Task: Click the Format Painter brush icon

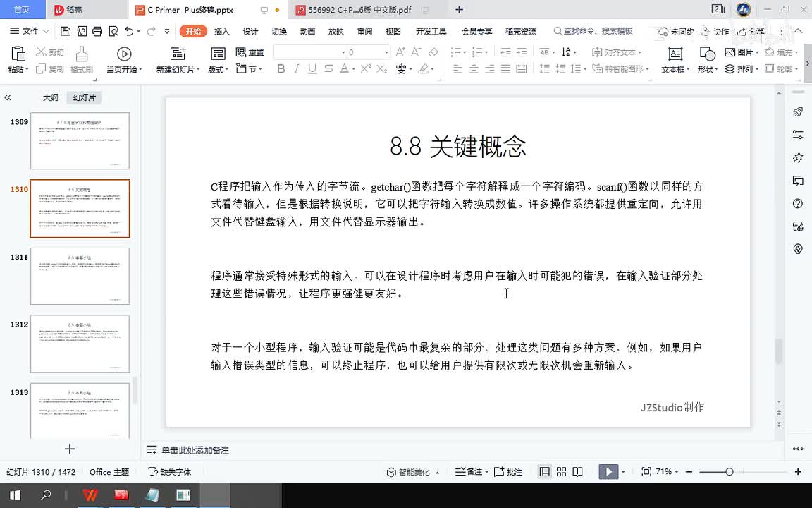Action: [x=81, y=54]
